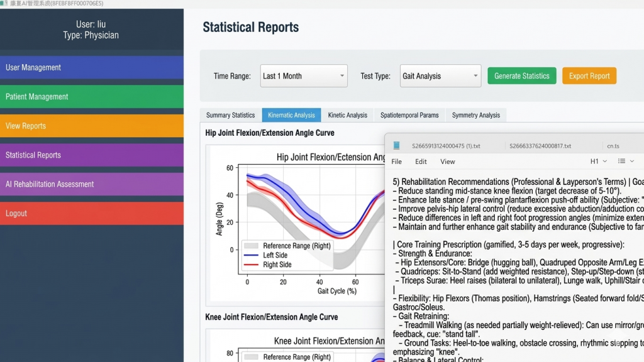Click the bullet list icon in Notepad
The height and width of the screenshot is (362, 644).
pos(621,162)
